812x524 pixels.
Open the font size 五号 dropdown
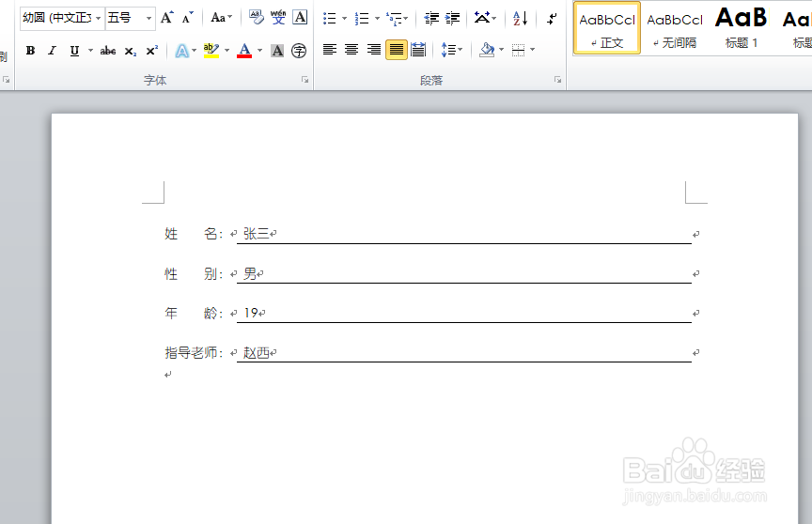click(148, 18)
